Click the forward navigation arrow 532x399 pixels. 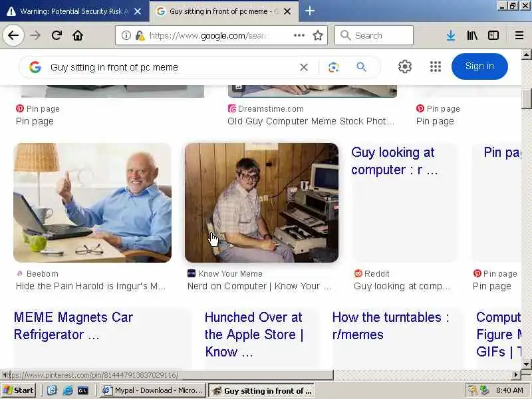point(35,35)
